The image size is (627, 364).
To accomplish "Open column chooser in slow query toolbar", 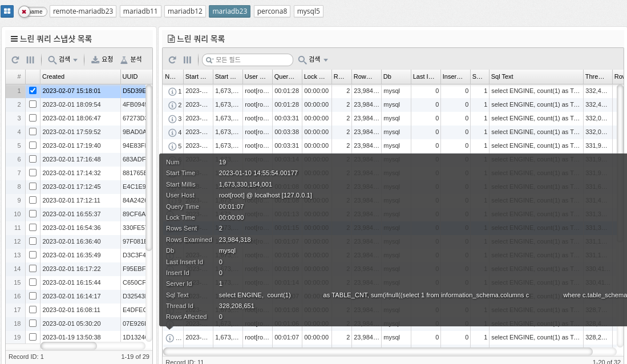I will point(187,60).
